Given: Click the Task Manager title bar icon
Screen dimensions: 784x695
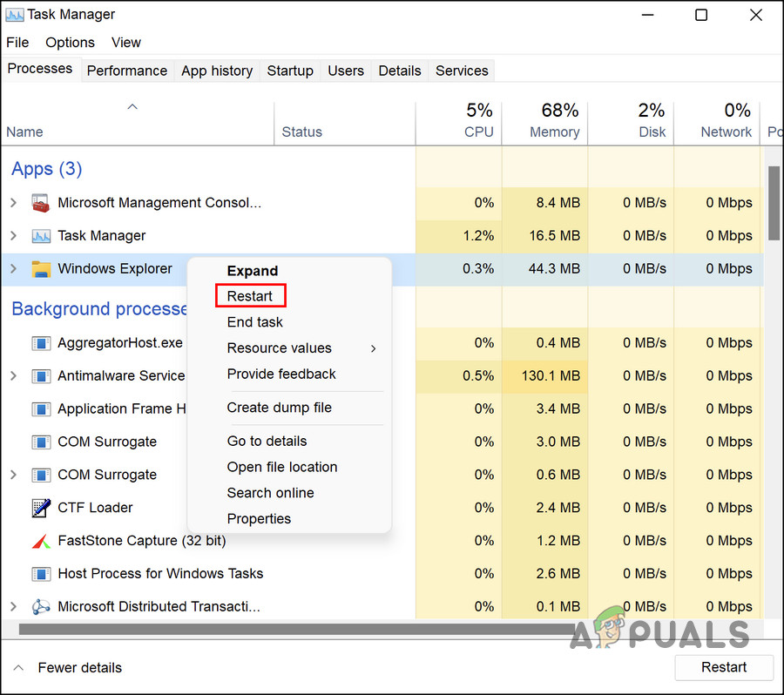Looking at the screenshot, I should pyautogui.click(x=16, y=14).
